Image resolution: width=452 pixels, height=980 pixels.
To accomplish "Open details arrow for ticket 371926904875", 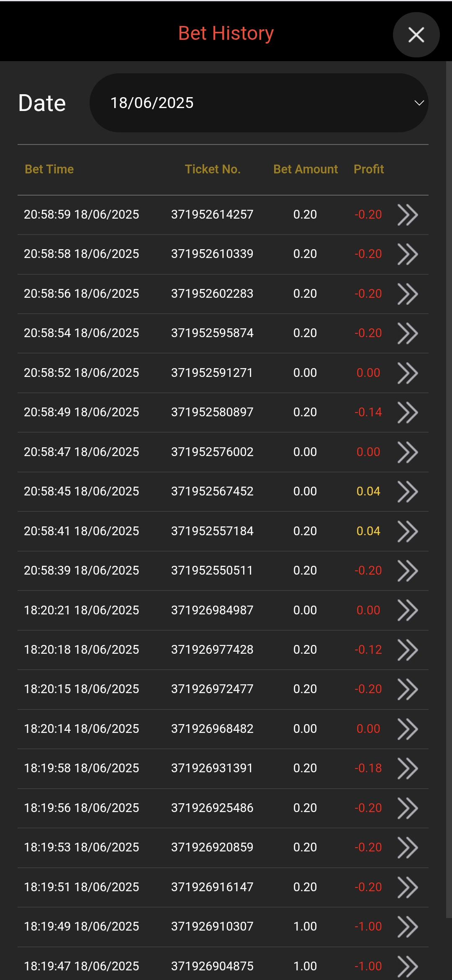I will click(x=408, y=967).
